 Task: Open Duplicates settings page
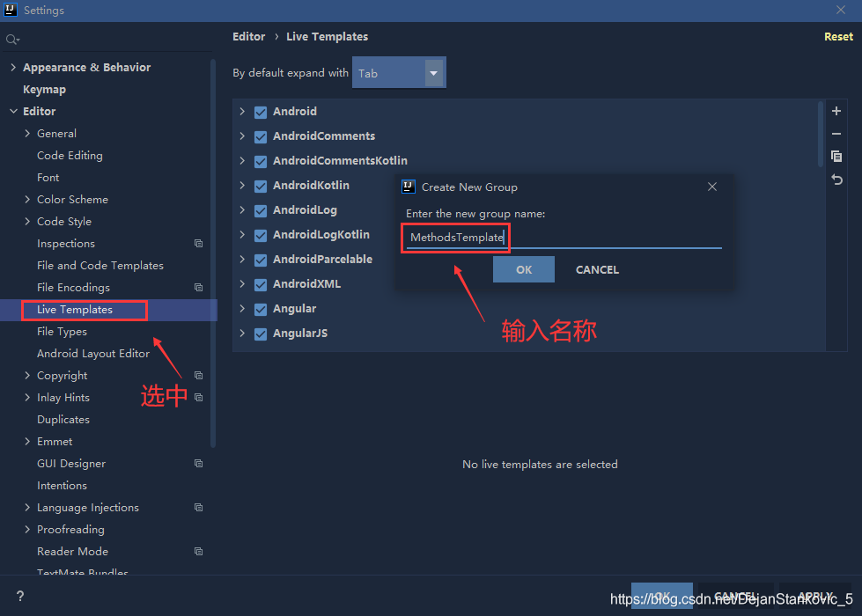tap(63, 419)
